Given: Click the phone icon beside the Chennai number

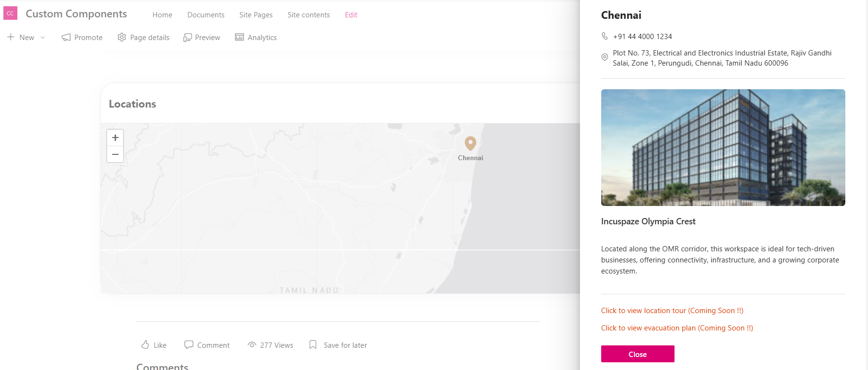Looking at the screenshot, I should point(605,36).
